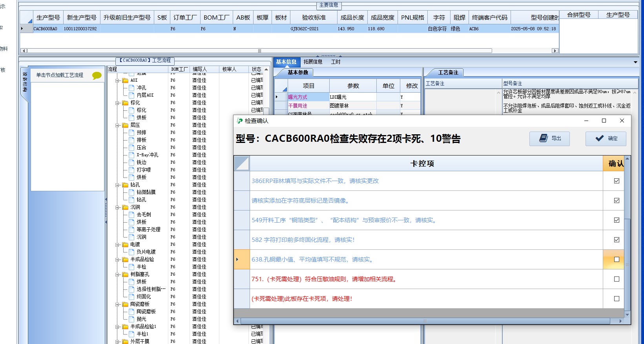
Task: Click vertical scrollbar of 卡控项 dialog grid
Action: point(627,265)
